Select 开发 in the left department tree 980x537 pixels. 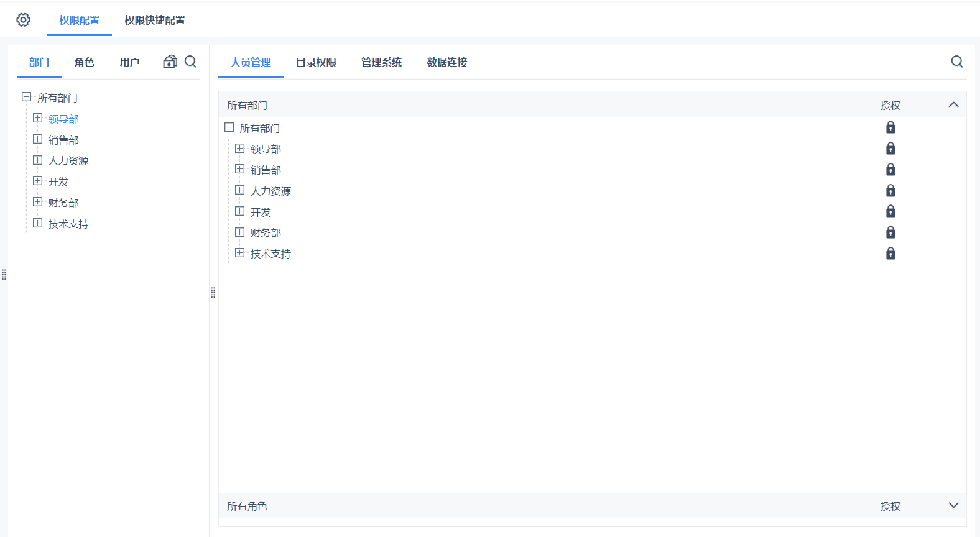58,182
